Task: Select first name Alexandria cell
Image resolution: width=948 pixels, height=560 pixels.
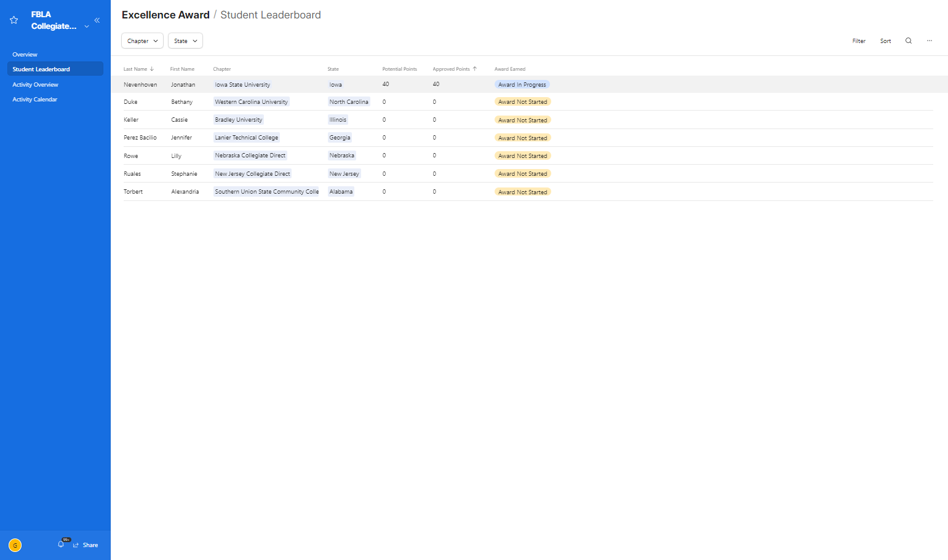Action: click(x=185, y=192)
